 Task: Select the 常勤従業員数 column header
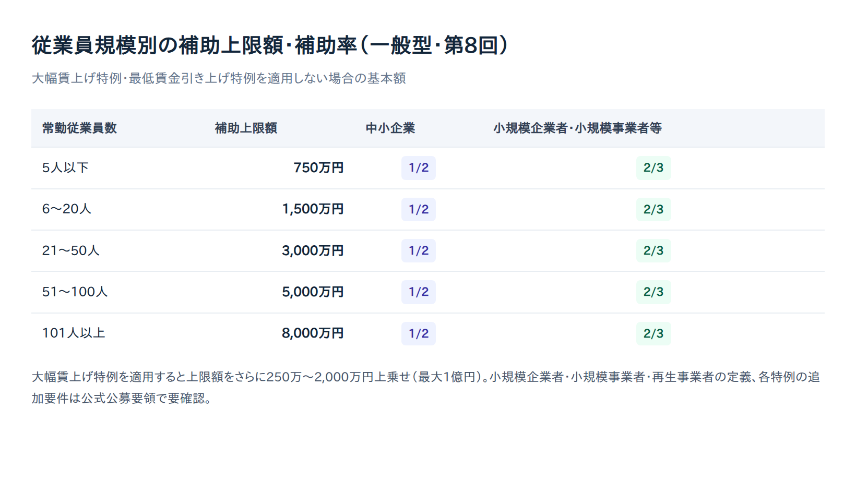(x=79, y=128)
